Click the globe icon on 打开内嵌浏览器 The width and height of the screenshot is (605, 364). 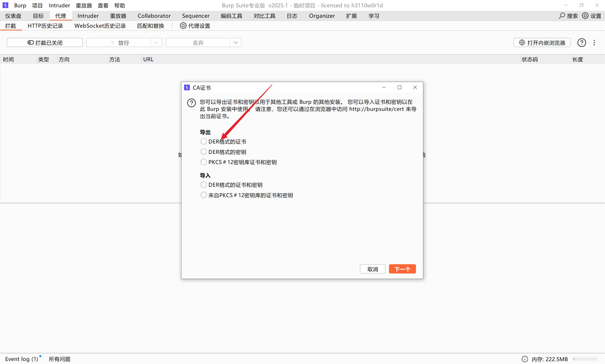[x=522, y=43]
